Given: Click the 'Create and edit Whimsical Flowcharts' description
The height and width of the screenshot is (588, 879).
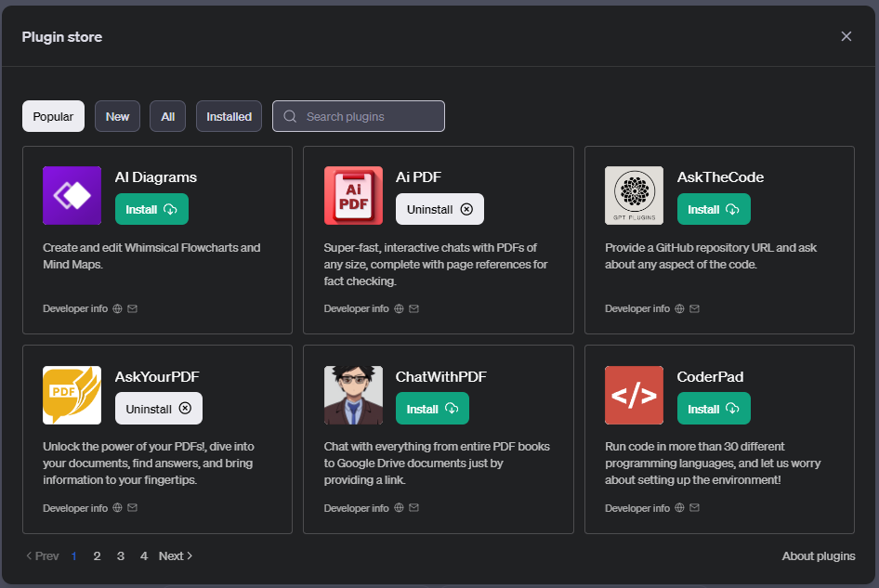Looking at the screenshot, I should (151, 256).
